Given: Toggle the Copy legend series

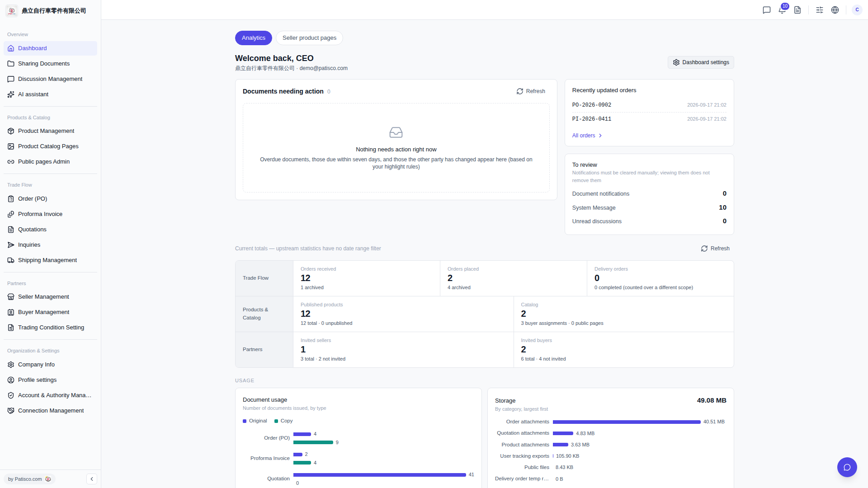Looking at the screenshot, I should click(x=283, y=421).
